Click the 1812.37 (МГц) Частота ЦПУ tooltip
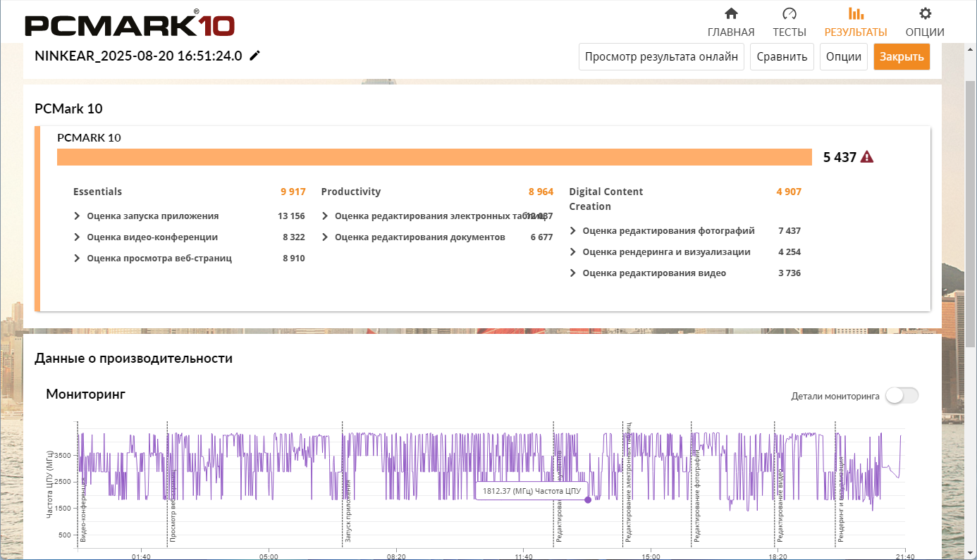The width and height of the screenshot is (977, 560). 531,492
